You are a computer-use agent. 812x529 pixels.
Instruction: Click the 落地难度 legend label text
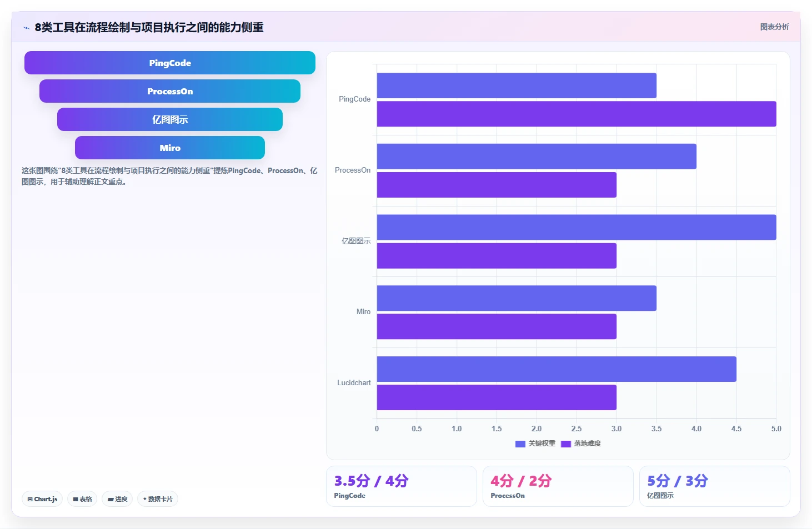(x=588, y=444)
